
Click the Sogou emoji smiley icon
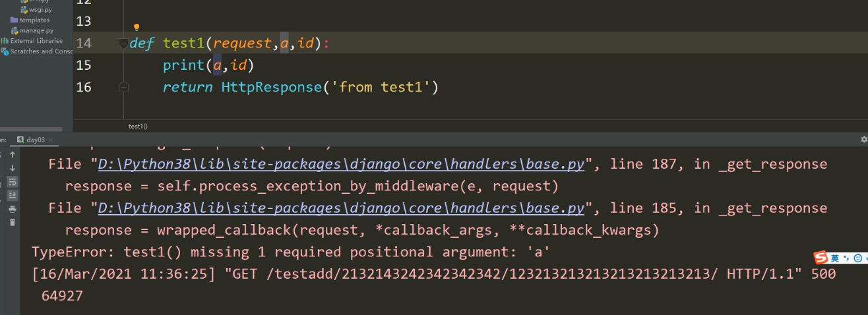857,258
